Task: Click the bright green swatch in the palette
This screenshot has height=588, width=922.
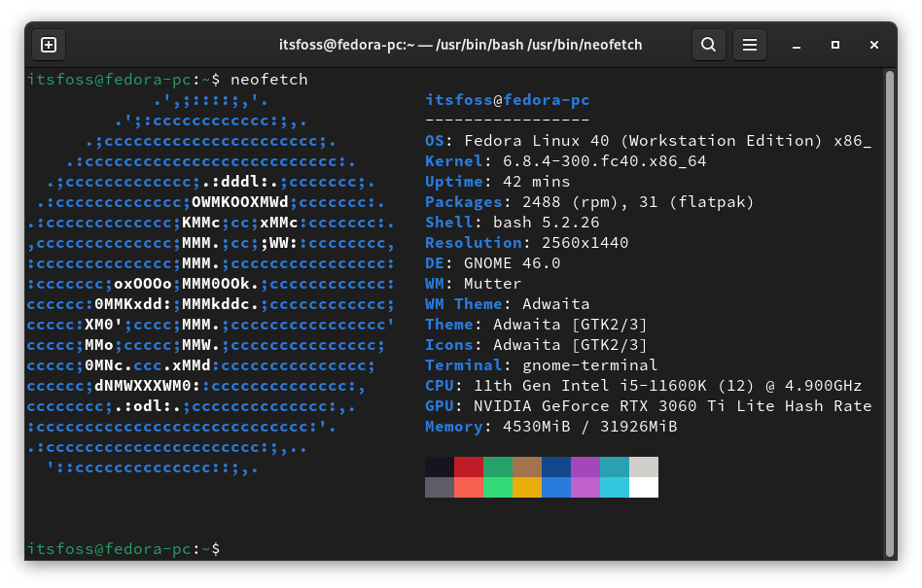Action: point(498,487)
